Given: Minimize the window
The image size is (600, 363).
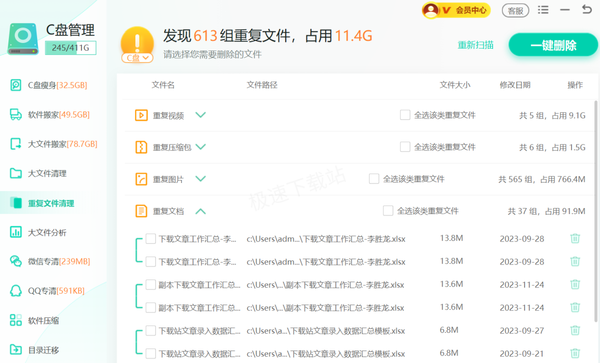Looking at the screenshot, I should pyautogui.click(x=565, y=10).
